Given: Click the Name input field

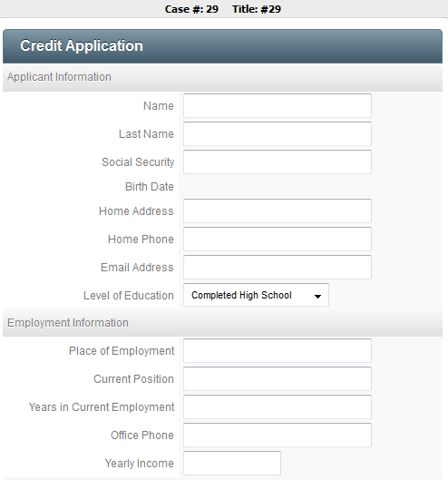Looking at the screenshot, I should click(278, 105).
